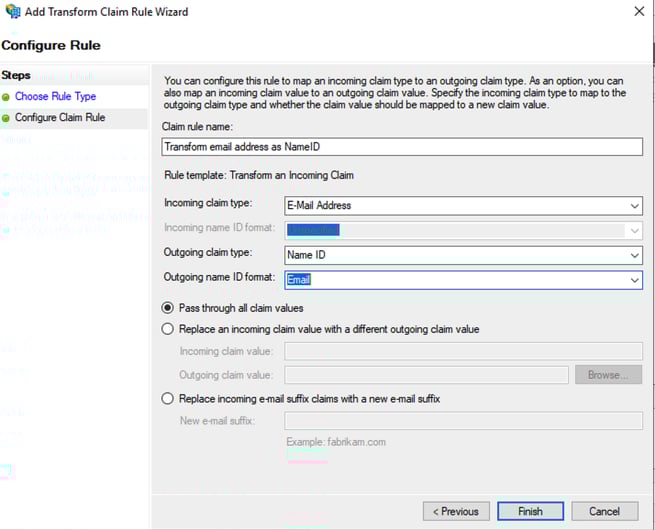Select the Configure Claim Rule step
The image size is (655, 530).
tap(60, 118)
